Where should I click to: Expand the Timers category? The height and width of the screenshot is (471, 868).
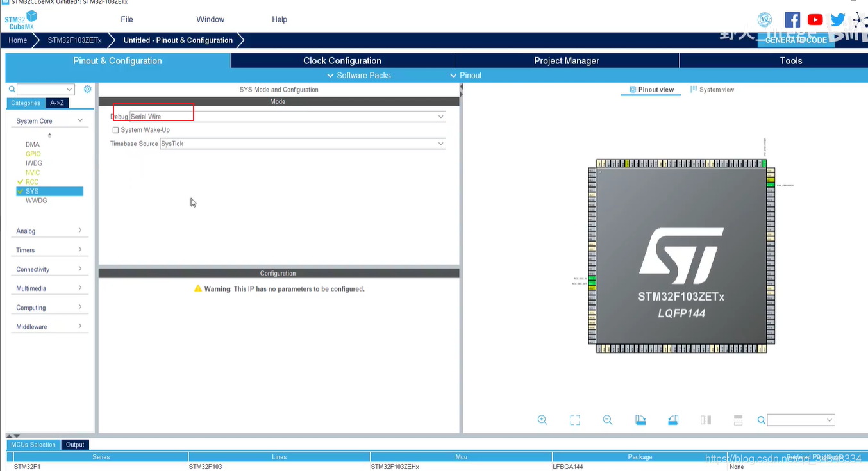(x=80, y=250)
